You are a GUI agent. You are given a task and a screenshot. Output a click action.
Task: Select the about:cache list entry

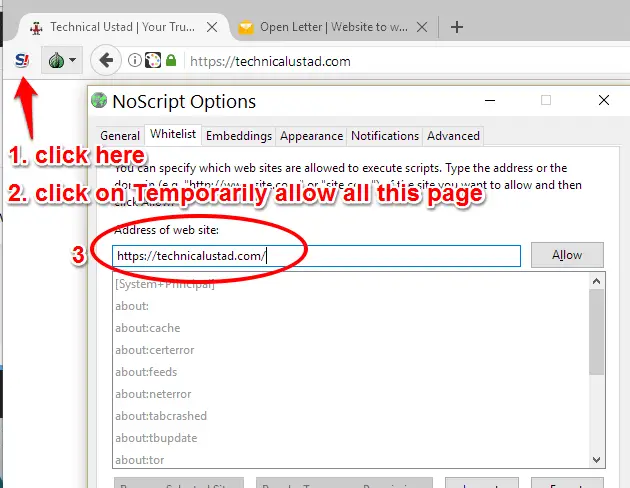(352, 328)
